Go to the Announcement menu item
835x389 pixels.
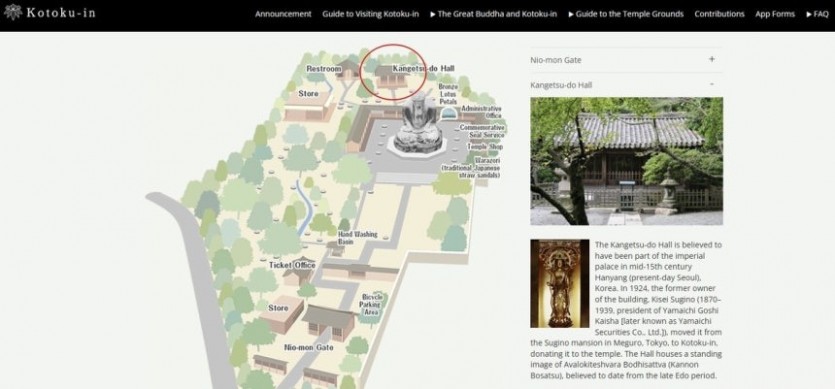[283, 14]
